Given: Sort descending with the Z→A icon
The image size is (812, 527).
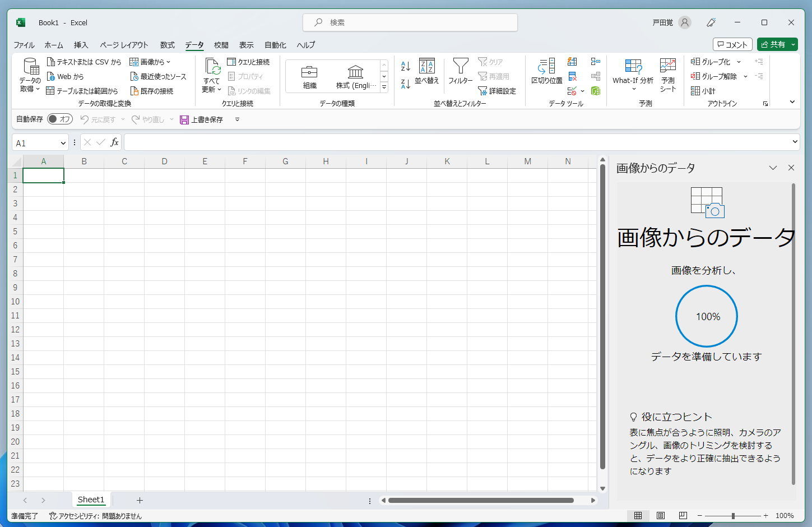Looking at the screenshot, I should [x=406, y=84].
